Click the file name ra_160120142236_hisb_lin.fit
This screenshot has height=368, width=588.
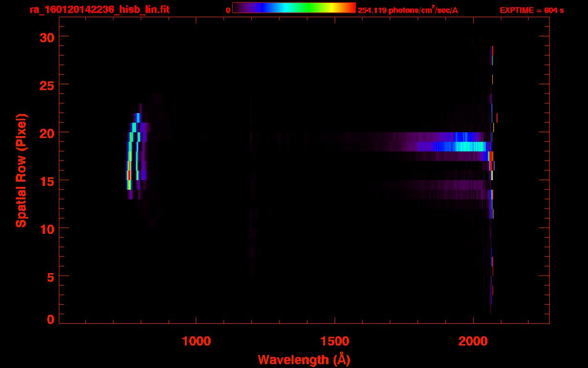(99, 9)
